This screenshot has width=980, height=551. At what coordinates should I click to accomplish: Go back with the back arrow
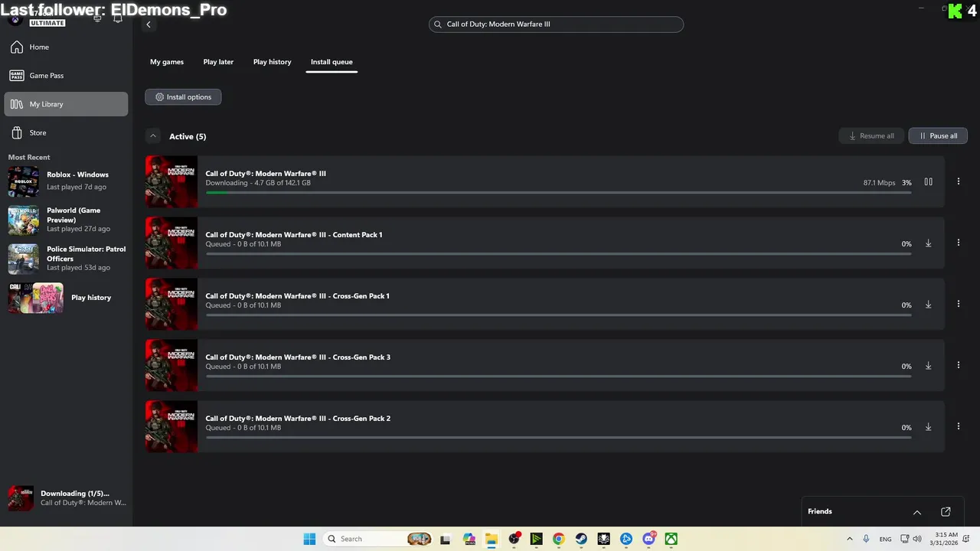coord(149,24)
